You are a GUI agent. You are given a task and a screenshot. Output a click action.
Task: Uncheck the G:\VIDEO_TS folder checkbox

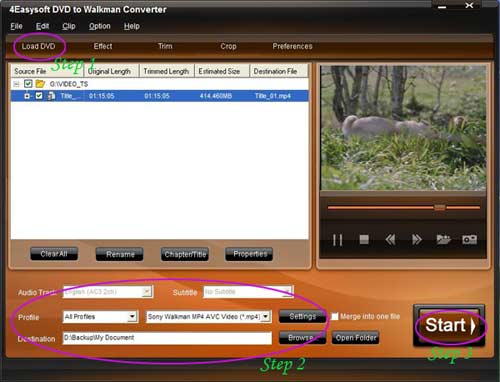click(28, 84)
